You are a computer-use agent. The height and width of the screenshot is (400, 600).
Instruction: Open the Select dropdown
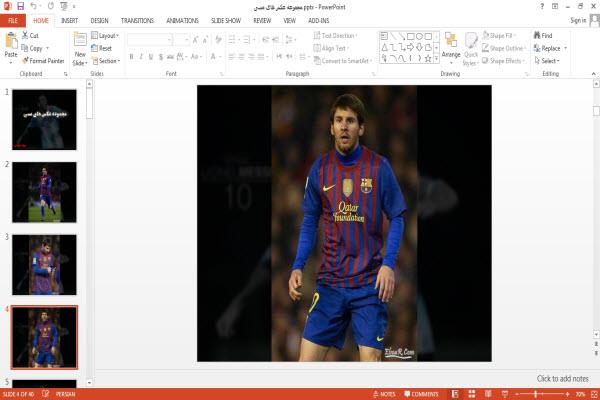point(547,61)
